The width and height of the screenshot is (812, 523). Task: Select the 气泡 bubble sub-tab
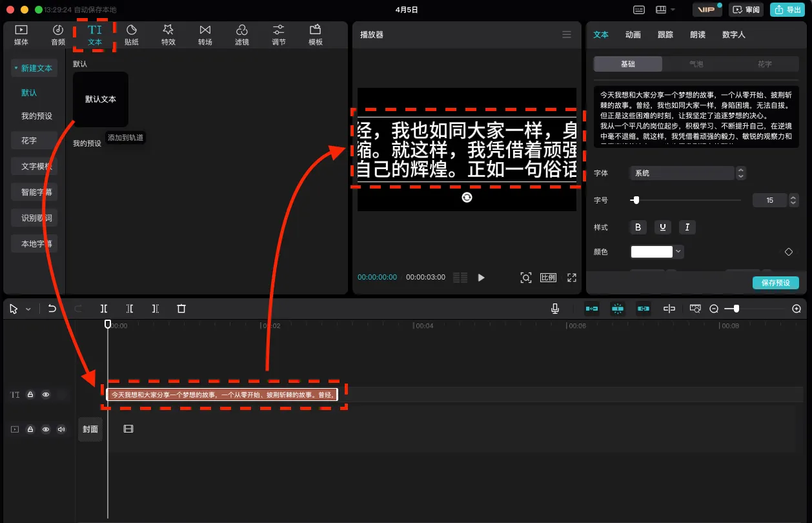click(696, 64)
